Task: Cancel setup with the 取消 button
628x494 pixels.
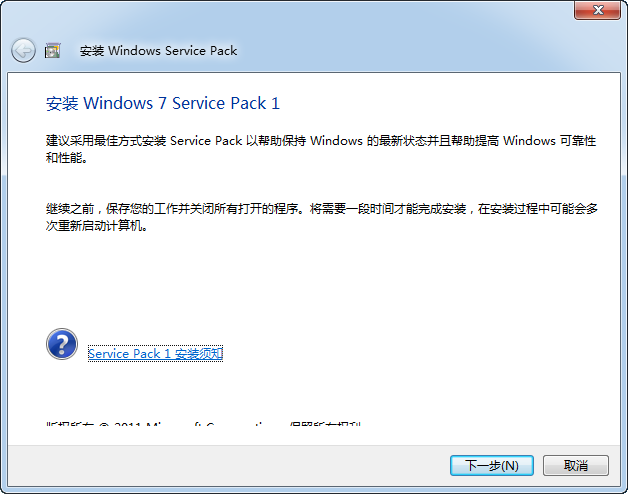Action: click(576, 466)
